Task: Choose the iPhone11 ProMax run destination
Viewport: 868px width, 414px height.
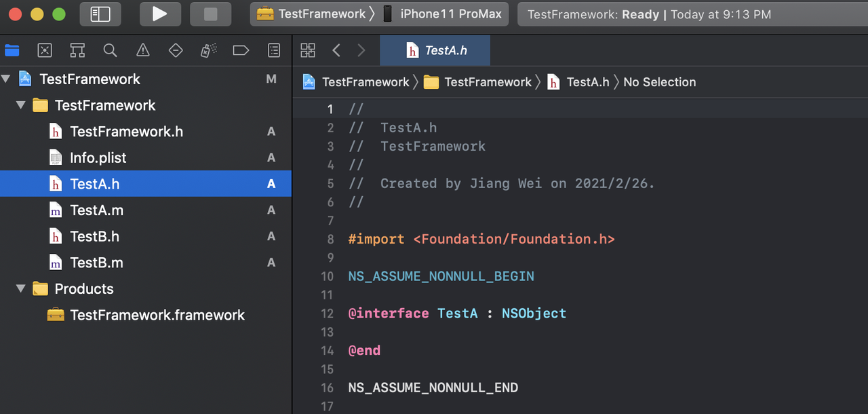Action: pyautogui.click(x=443, y=14)
